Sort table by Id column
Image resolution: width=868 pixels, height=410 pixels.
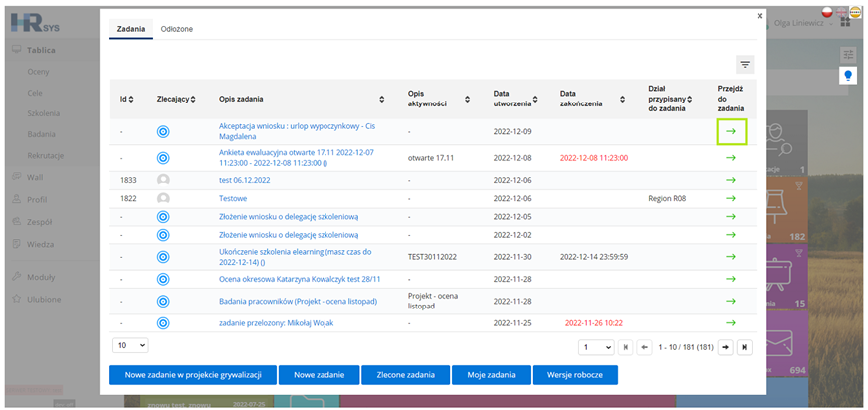coord(126,100)
